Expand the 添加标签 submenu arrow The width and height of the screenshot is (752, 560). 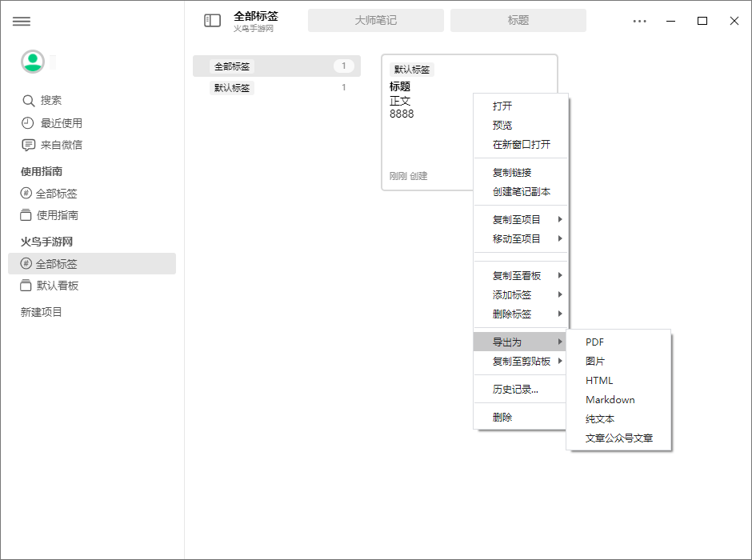click(x=560, y=295)
